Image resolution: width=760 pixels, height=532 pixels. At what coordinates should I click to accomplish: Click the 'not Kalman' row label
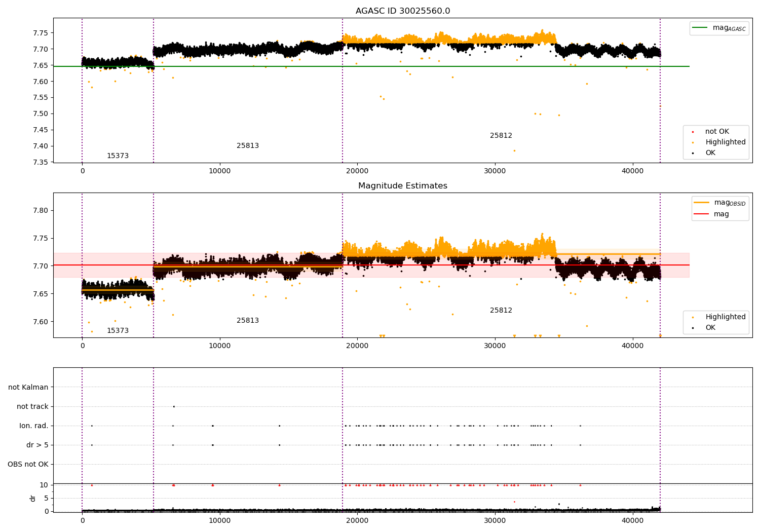click(x=28, y=387)
